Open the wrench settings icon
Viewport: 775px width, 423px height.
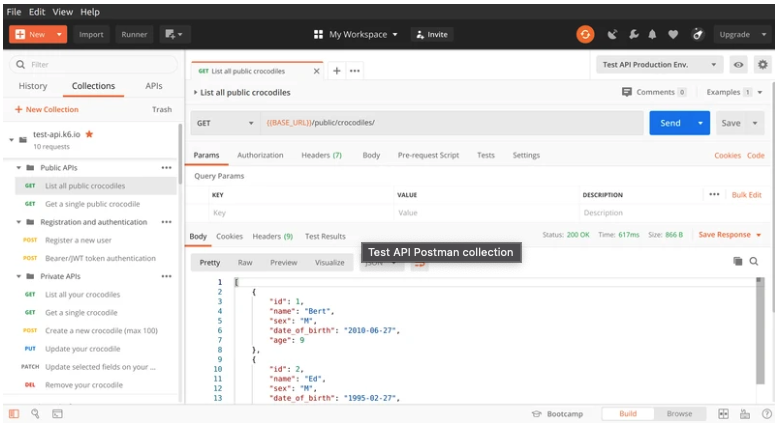coord(633,35)
